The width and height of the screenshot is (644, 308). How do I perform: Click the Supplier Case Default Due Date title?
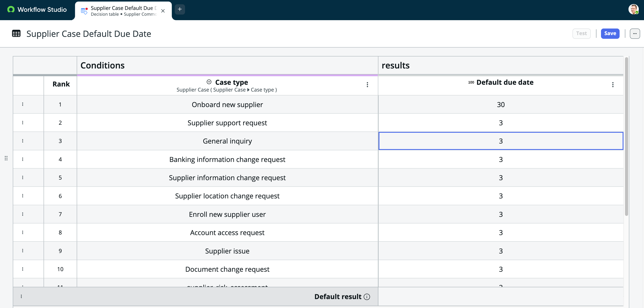(89, 34)
